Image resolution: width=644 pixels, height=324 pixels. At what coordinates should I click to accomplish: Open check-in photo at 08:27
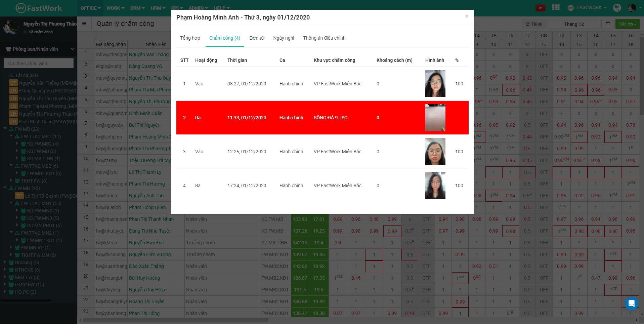pos(435,84)
